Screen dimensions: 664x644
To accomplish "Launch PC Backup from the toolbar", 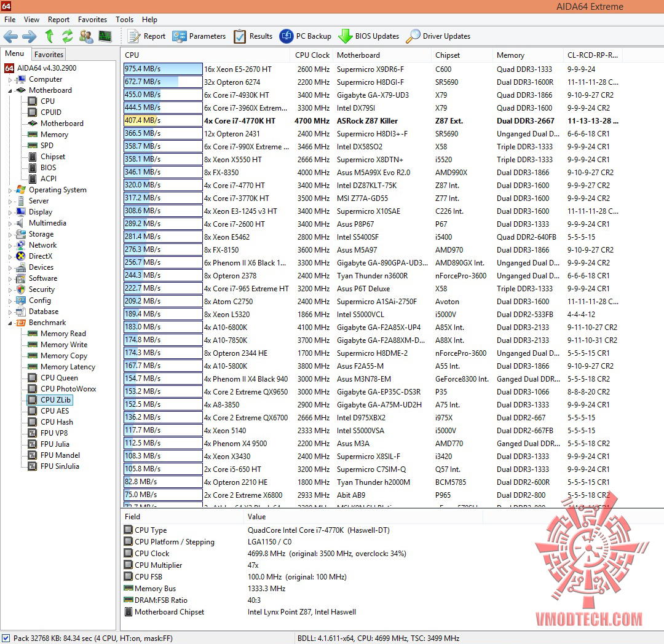I will click(x=306, y=36).
